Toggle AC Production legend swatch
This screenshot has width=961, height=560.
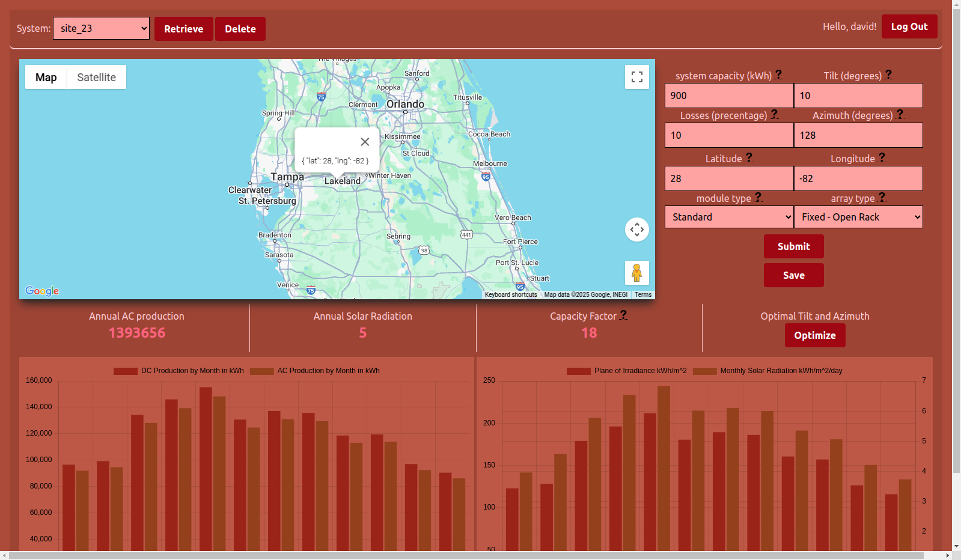(x=262, y=371)
